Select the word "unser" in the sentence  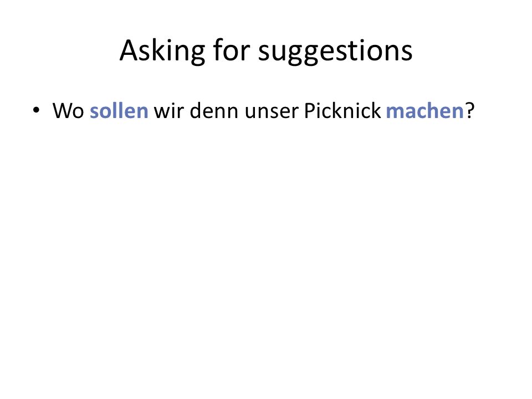click(272, 112)
